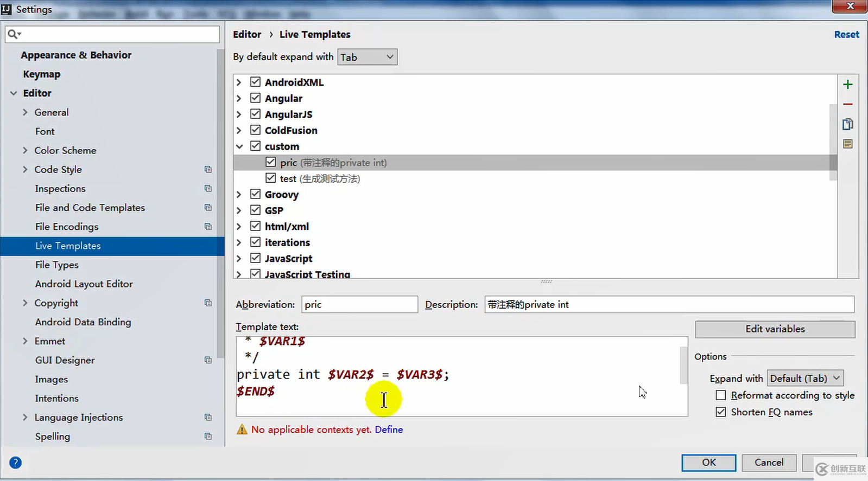Duplicate the selected live template
The width and height of the screenshot is (868, 481).
point(847,124)
